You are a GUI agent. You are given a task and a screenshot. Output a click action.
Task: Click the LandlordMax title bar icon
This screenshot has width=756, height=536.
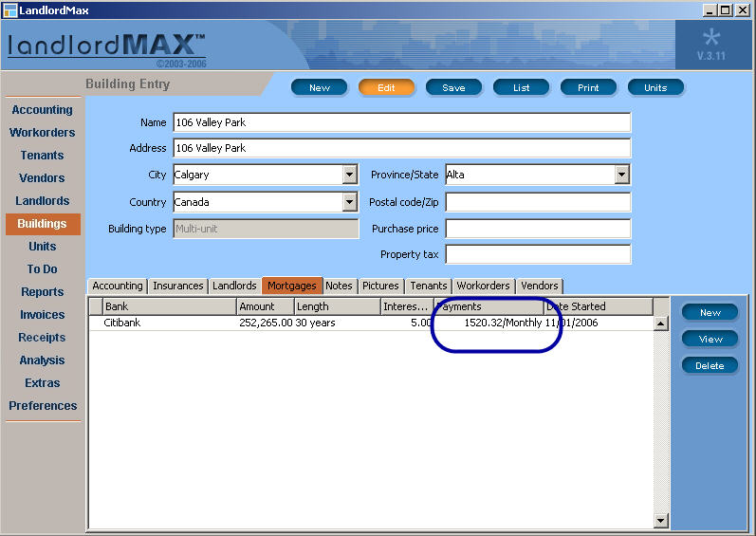(x=9, y=10)
